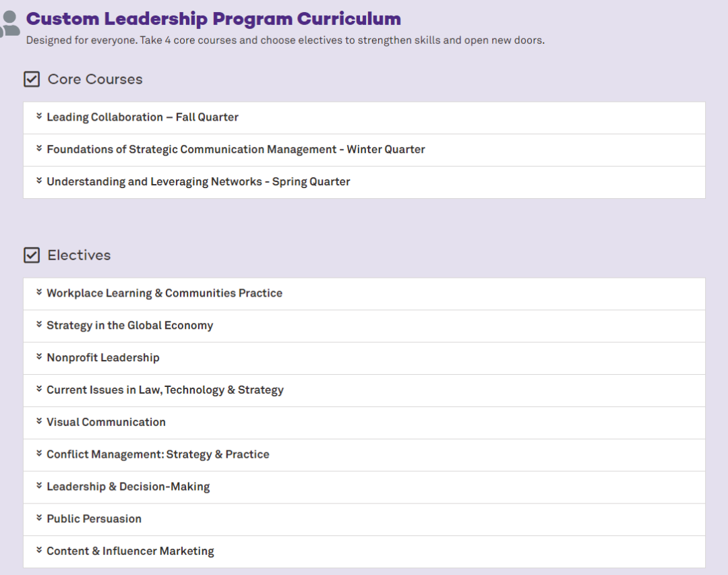The width and height of the screenshot is (728, 575).
Task: Open the Content & Influencer Marketing elective title
Action: [x=130, y=551]
